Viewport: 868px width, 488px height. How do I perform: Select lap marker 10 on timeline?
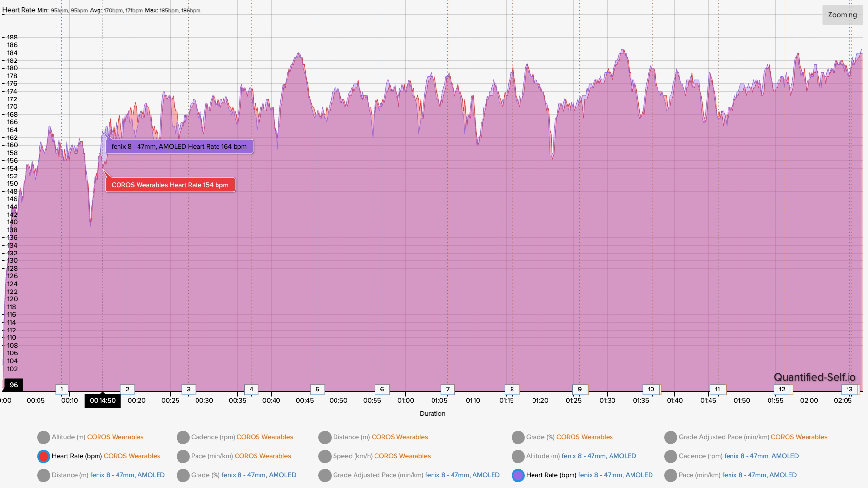click(x=651, y=390)
